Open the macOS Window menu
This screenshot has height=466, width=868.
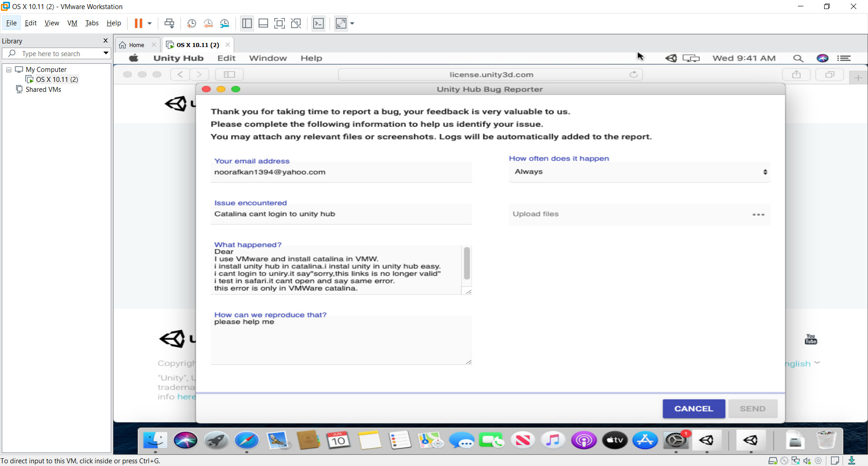[x=268, y=58]
